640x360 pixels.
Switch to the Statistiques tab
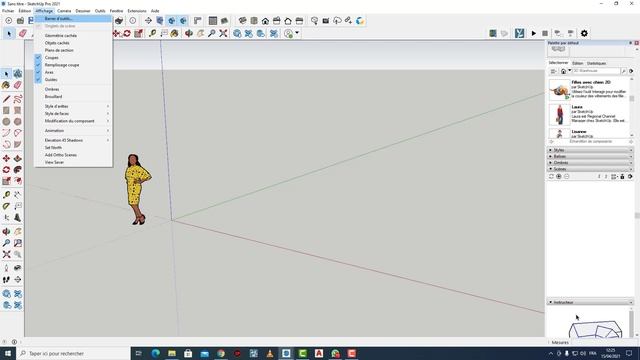pos(596,63)
